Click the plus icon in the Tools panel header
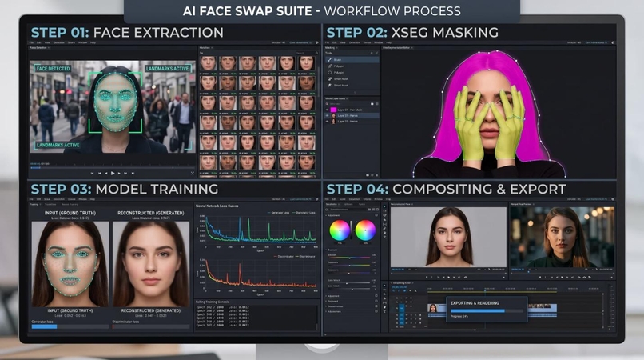 (x=372, y=53)
